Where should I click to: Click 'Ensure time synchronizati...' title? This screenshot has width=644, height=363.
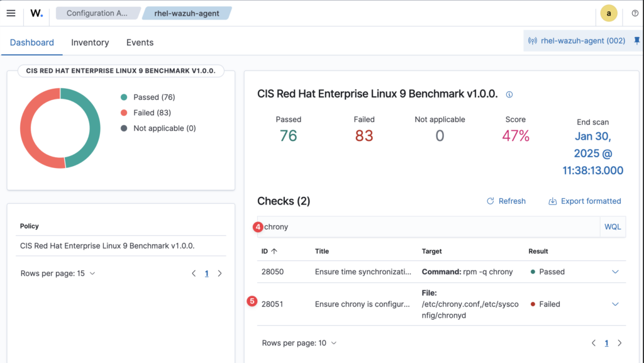point(363,272)
